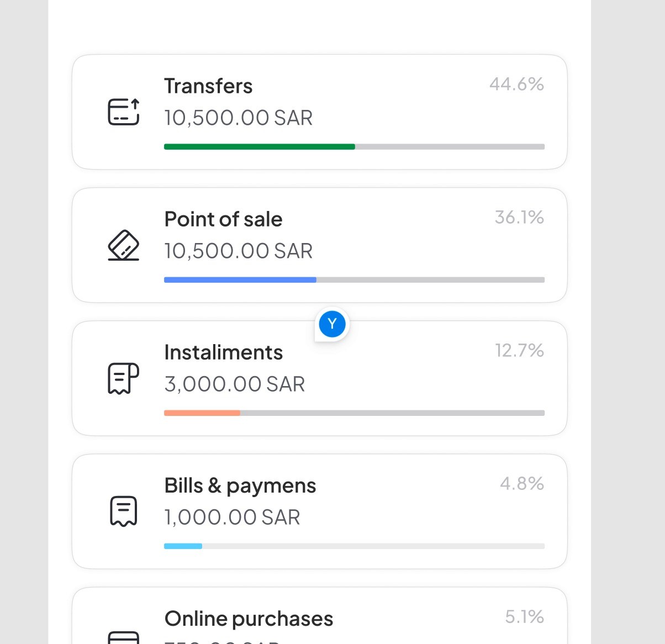Open the Point of sale category title
The height and width of the screenshot is (644, 665).
pos(223,219)
